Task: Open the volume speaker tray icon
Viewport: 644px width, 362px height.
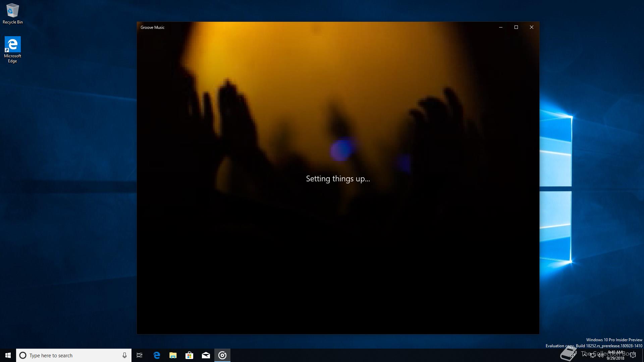Action: (x=601, y=355)
